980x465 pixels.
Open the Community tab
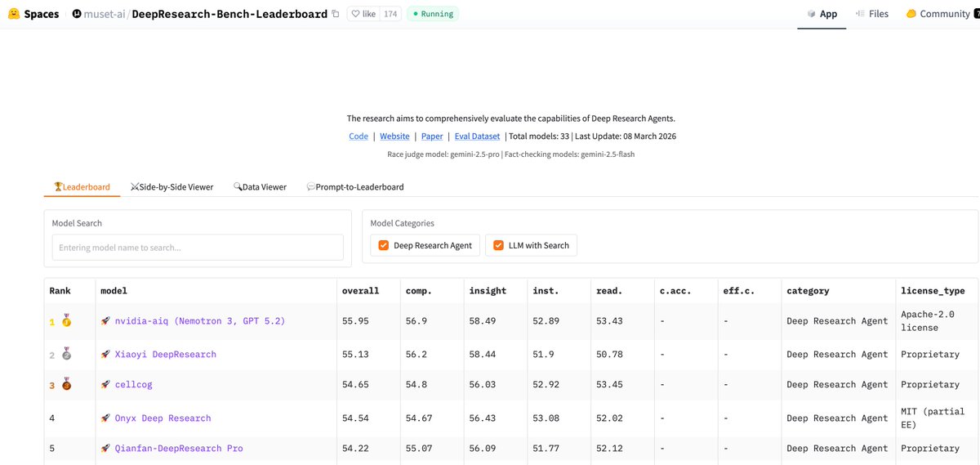tap(938, 14)
